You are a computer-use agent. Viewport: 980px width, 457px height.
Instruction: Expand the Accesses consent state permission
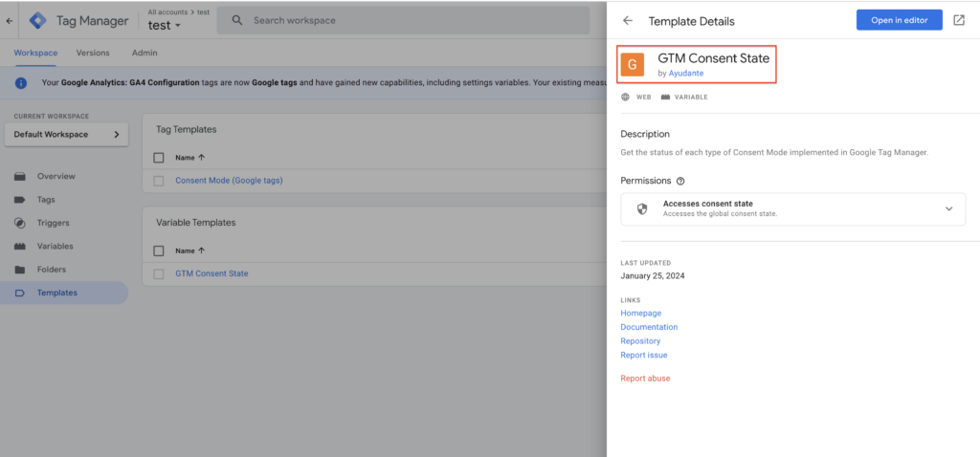tap(948, 208)
